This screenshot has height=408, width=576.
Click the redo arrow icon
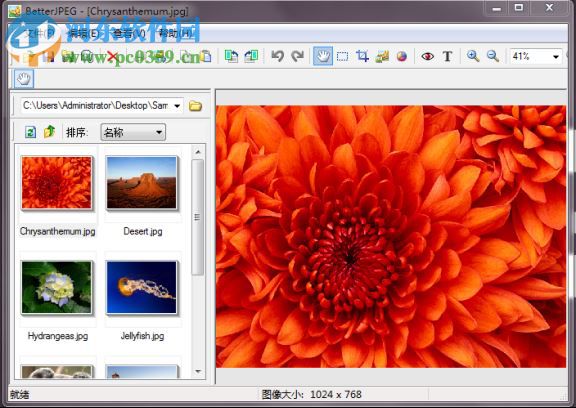[x=298, y=56]
